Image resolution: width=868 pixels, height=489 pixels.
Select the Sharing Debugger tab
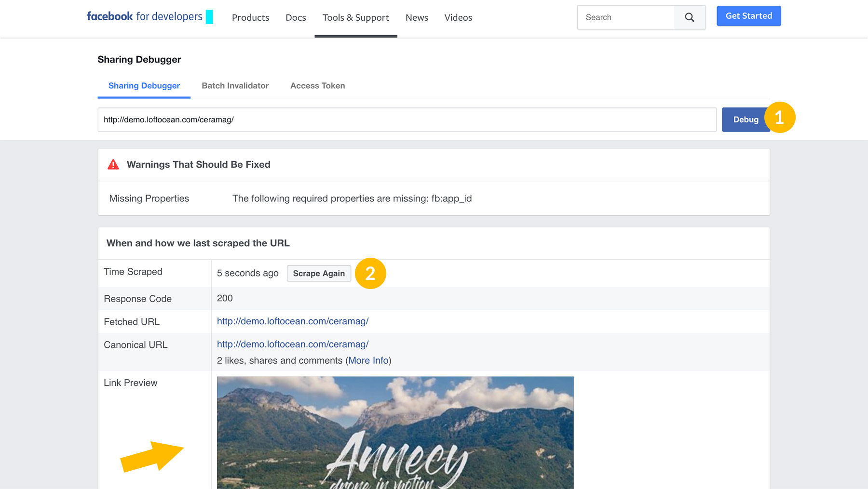[x=144, y=86]
